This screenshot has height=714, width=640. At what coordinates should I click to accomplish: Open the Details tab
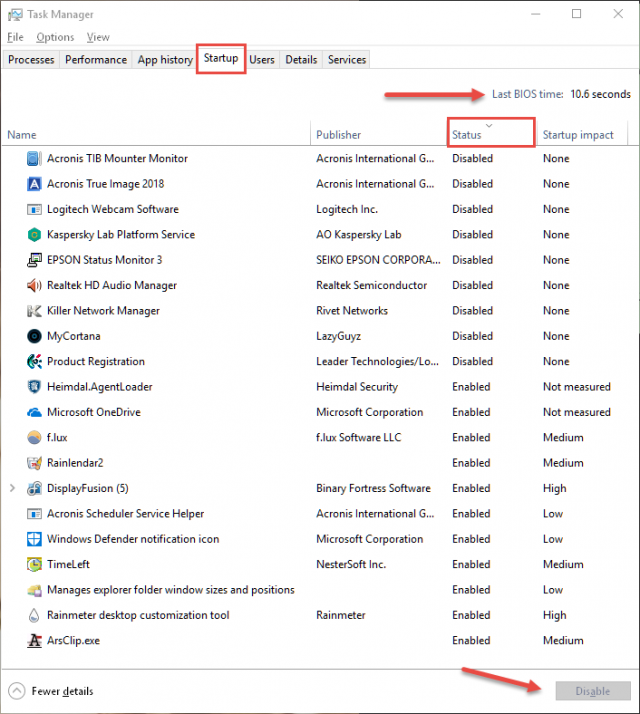pos(301,60)
